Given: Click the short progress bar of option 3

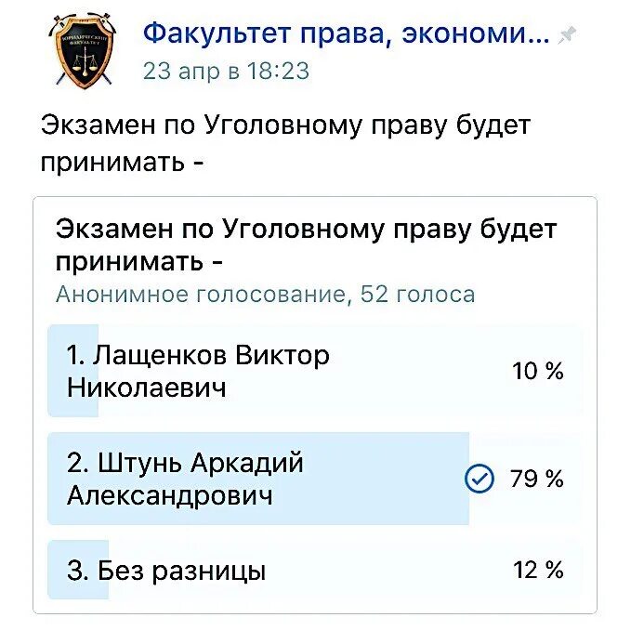Looking at the screenshot, I should tap(78, 570).
